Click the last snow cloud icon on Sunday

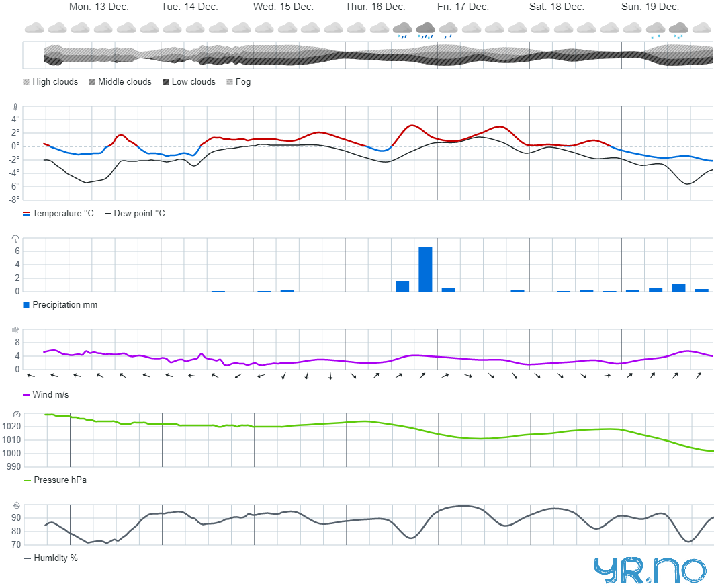click(678, 29)
